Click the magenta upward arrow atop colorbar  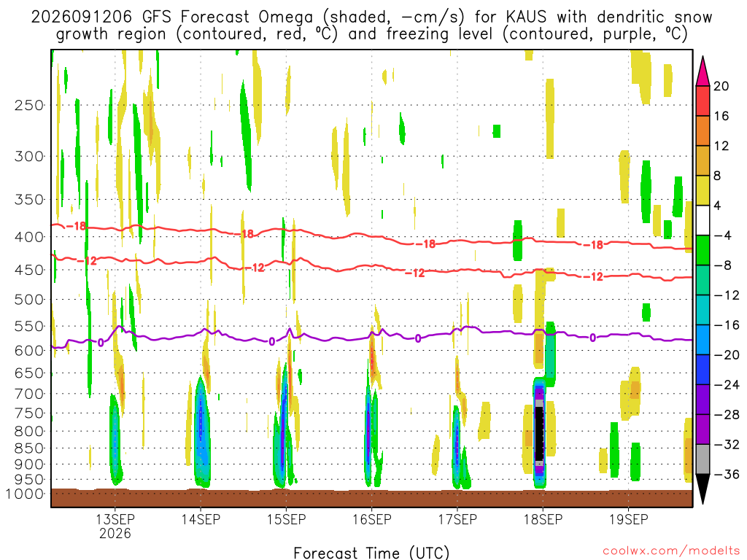click(x=703, y=71)
